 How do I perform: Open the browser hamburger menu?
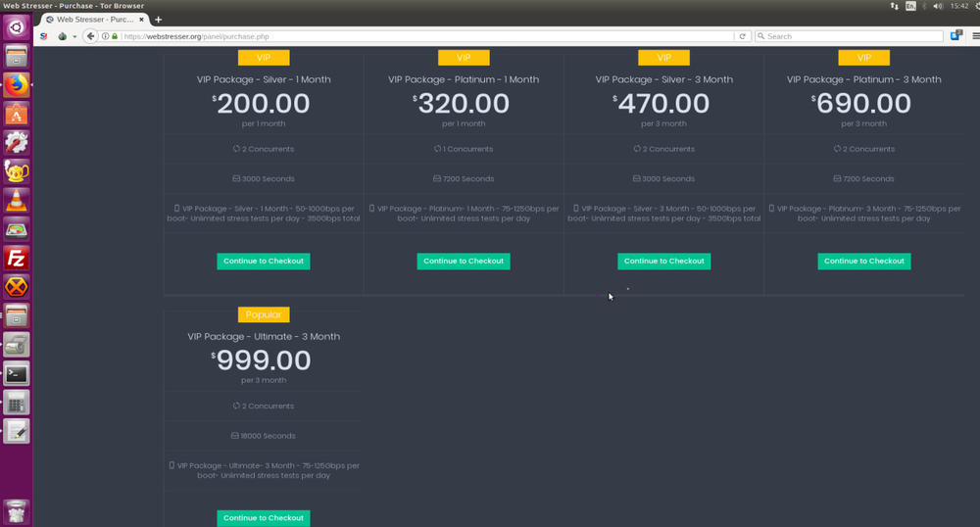pos(975,36)
